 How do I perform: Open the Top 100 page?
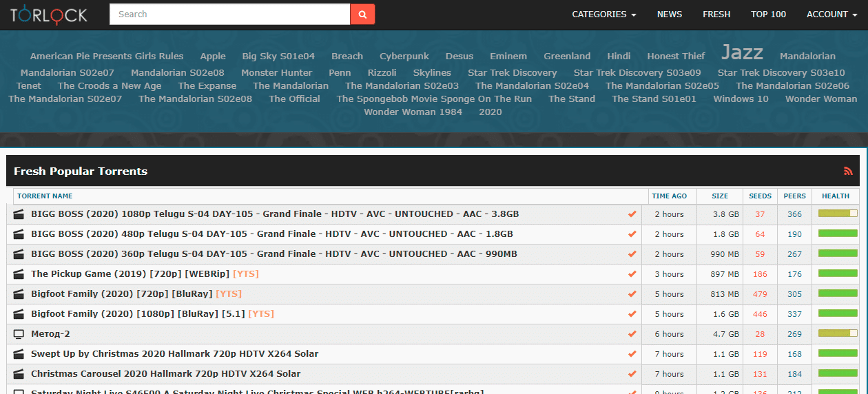point(768,14)
